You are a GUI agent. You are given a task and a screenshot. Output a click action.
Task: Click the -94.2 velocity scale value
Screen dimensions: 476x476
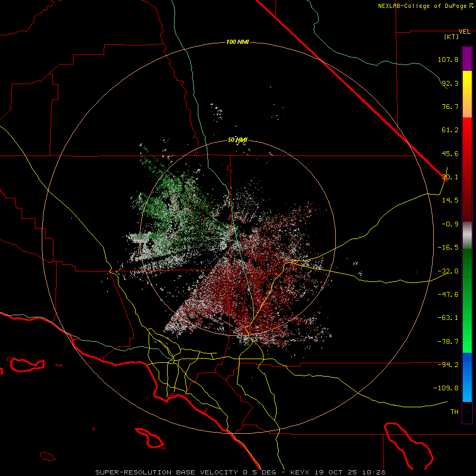pos(448,364)
